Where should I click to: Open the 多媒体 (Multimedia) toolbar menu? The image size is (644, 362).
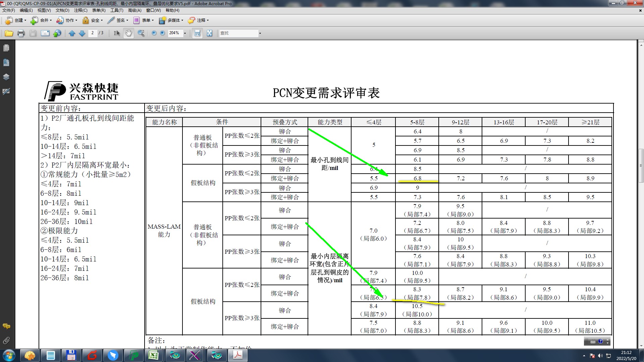tap(171, 20)
